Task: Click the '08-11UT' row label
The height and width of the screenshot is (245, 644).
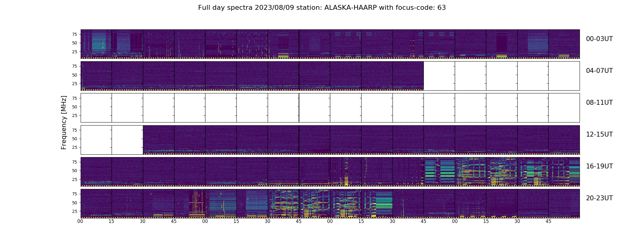Action: click(x=599, y=103)
